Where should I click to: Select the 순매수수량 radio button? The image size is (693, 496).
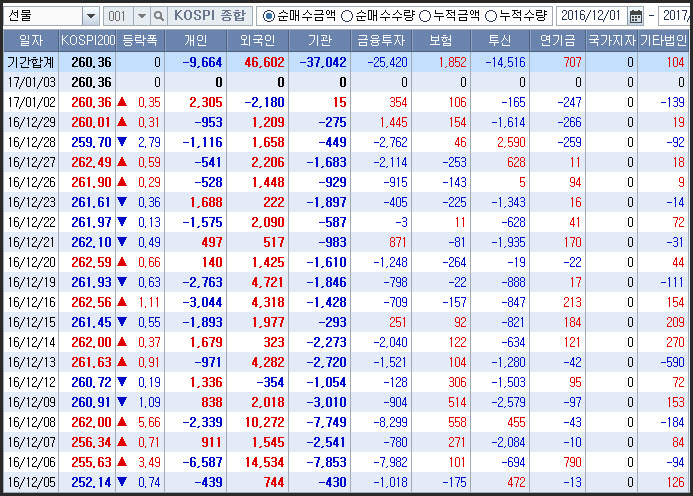point(347,16)
